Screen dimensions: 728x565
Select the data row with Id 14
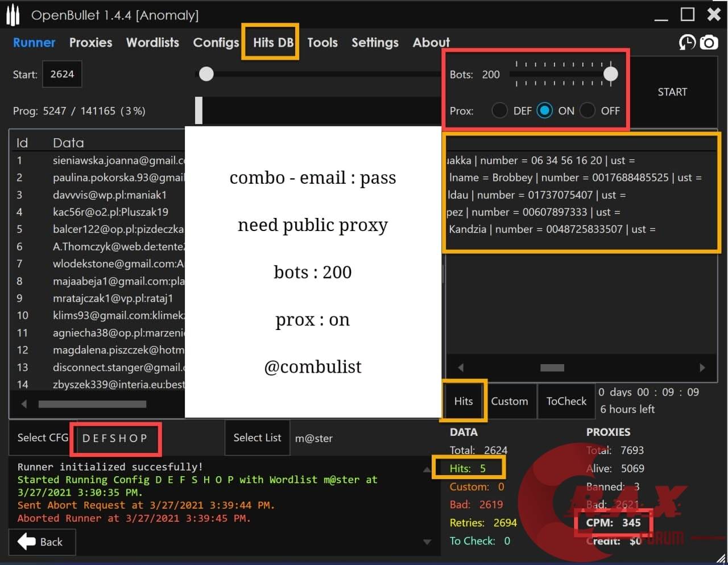coord(98,385)
